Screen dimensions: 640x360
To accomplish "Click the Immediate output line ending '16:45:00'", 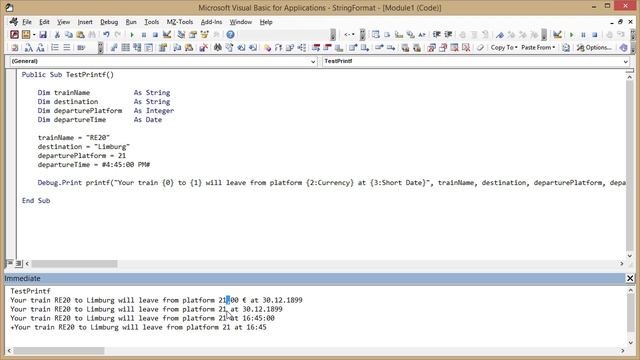I will [142, 318].
